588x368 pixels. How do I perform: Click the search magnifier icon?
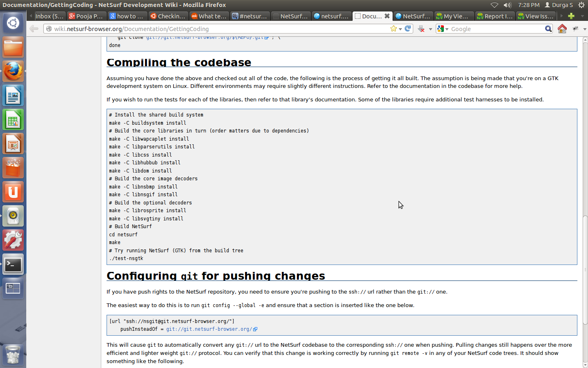pyautogui.click(x=548, y=29)
